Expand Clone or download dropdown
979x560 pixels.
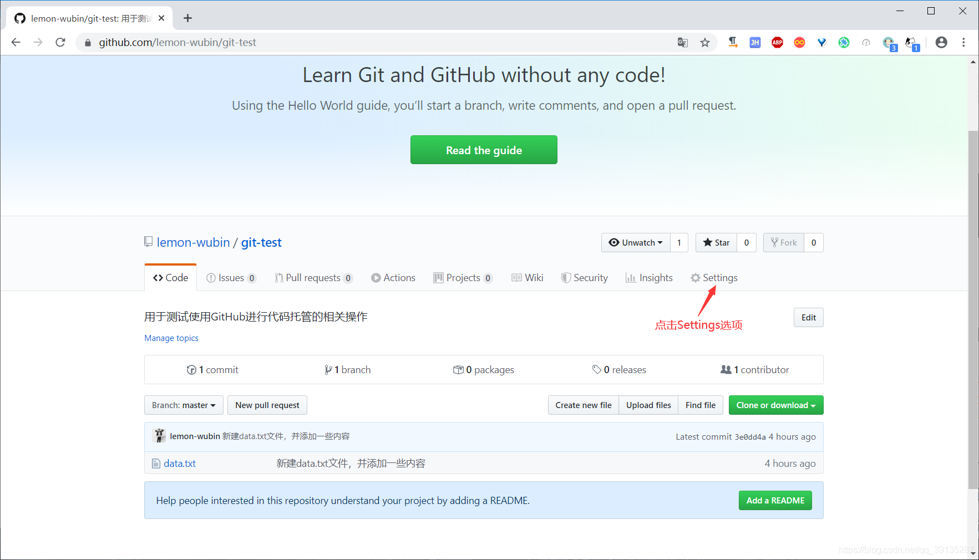click(x=776, y=405)
